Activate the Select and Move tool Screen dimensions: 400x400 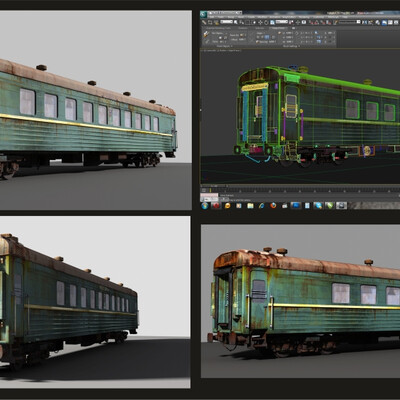[260, 22]
